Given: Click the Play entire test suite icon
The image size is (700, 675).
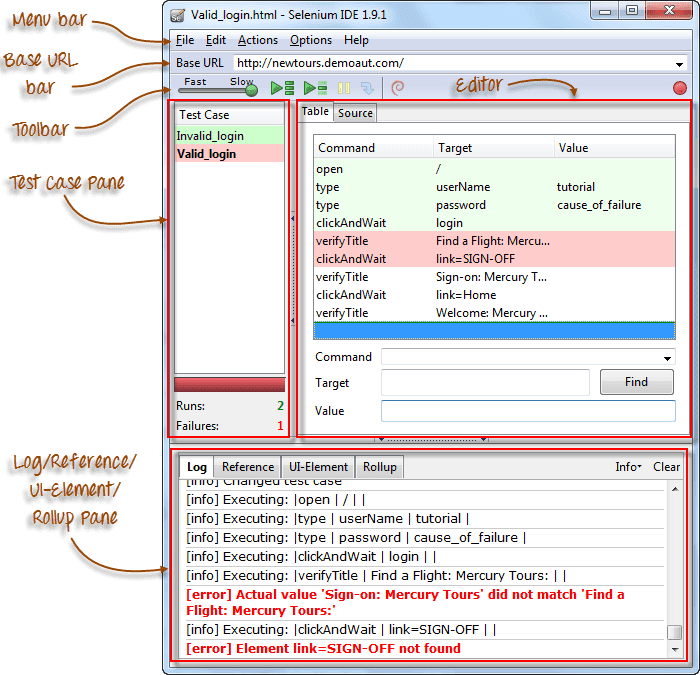Looking at the screenshot, I should click(282, 88).
